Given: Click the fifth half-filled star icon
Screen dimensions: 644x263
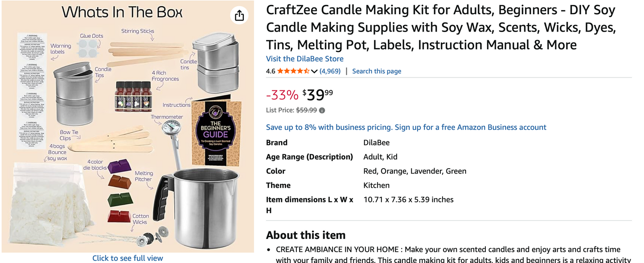Looking at the screenshot, I should 306,70.
